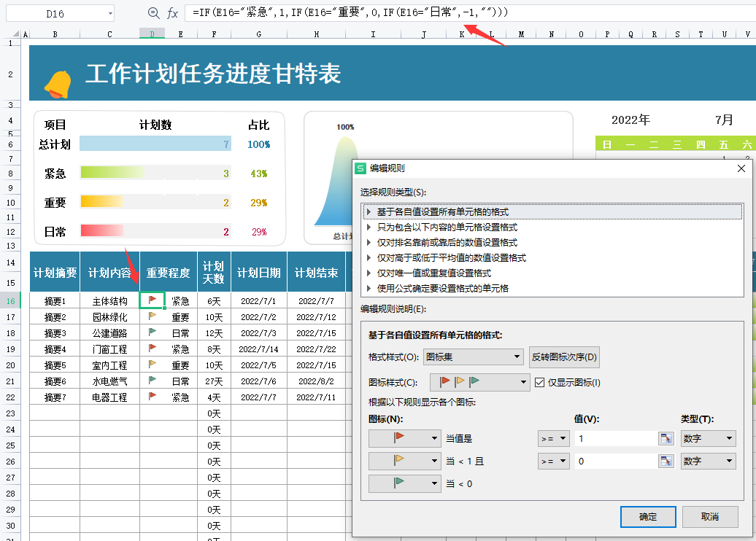
Task: Open the yellow flag icon dropdown
Action: (404, 461)
